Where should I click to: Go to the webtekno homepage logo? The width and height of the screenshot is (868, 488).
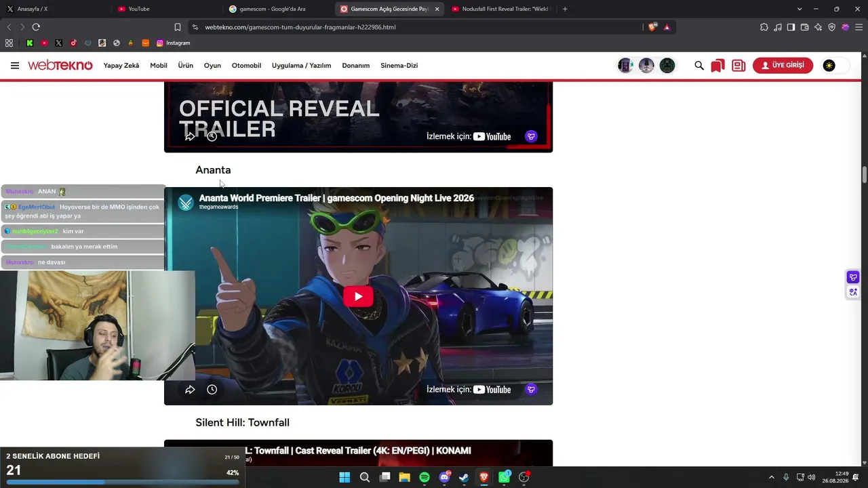60,66
